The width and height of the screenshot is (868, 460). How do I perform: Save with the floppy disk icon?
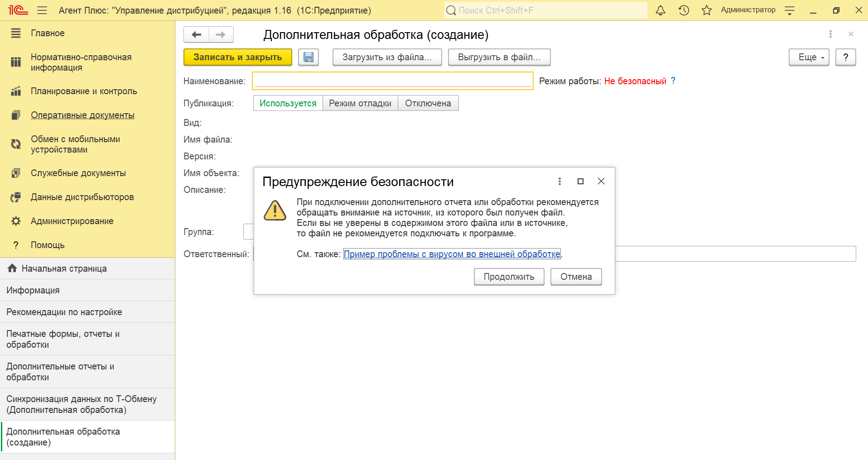click(x=309, y=57)
